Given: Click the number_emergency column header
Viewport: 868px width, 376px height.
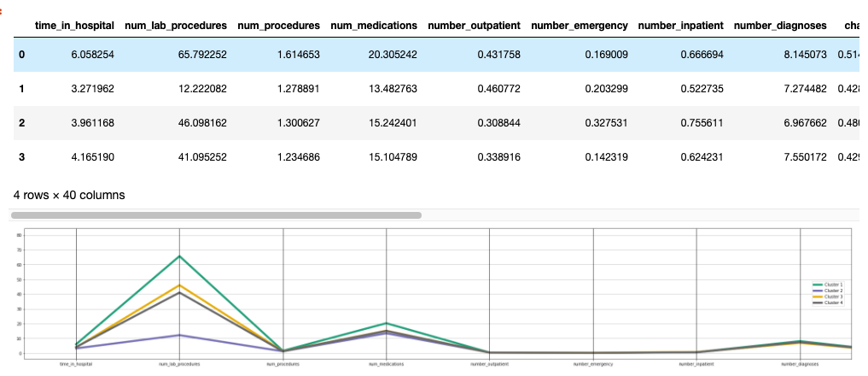Looking at the screenshot, I should pyautogui.click(x=580, y=26).
